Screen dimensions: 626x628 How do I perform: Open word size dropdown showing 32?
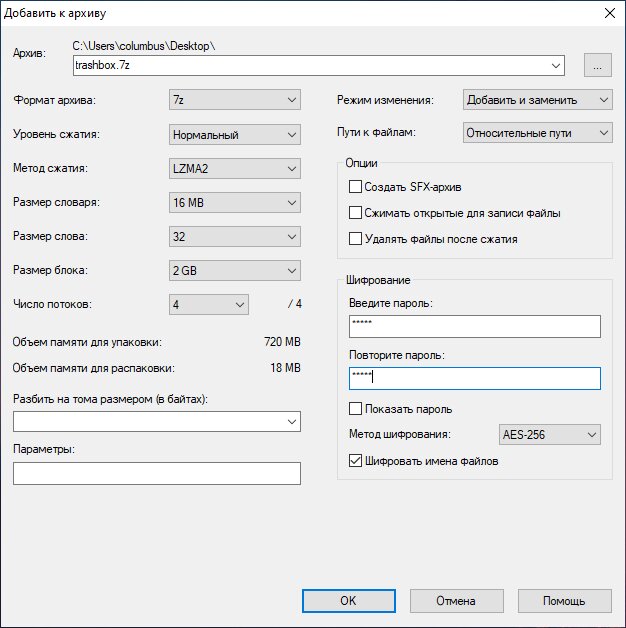tap(235, 237)
